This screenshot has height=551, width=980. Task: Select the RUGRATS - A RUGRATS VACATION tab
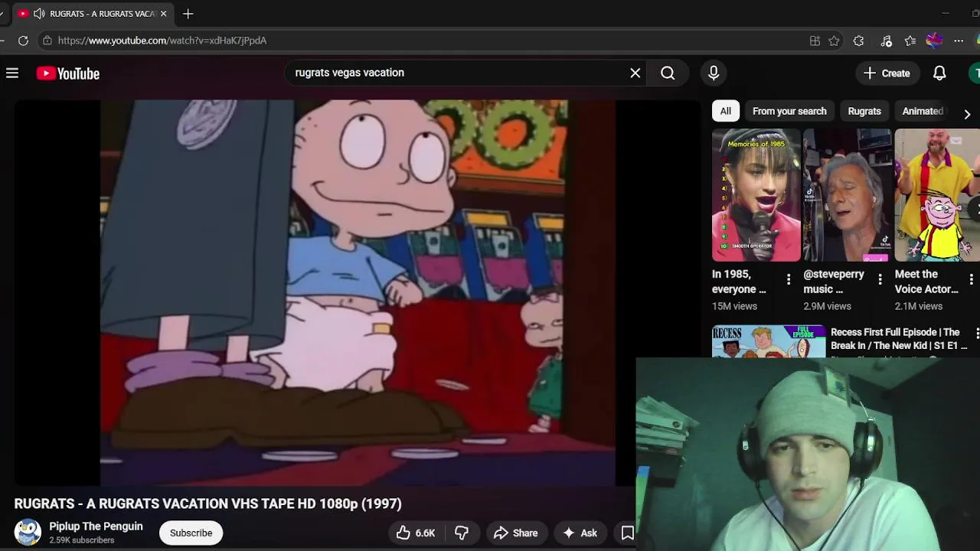click(92, 14)
